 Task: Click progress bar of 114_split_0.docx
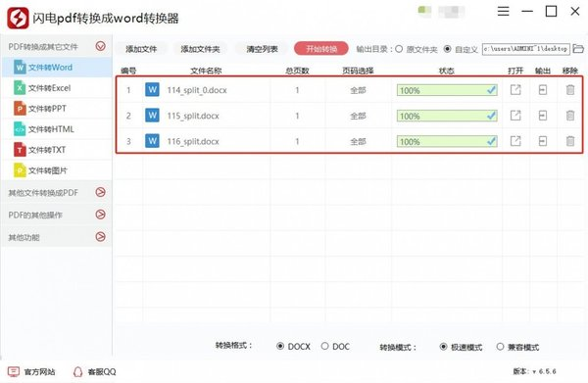[447, 90]
